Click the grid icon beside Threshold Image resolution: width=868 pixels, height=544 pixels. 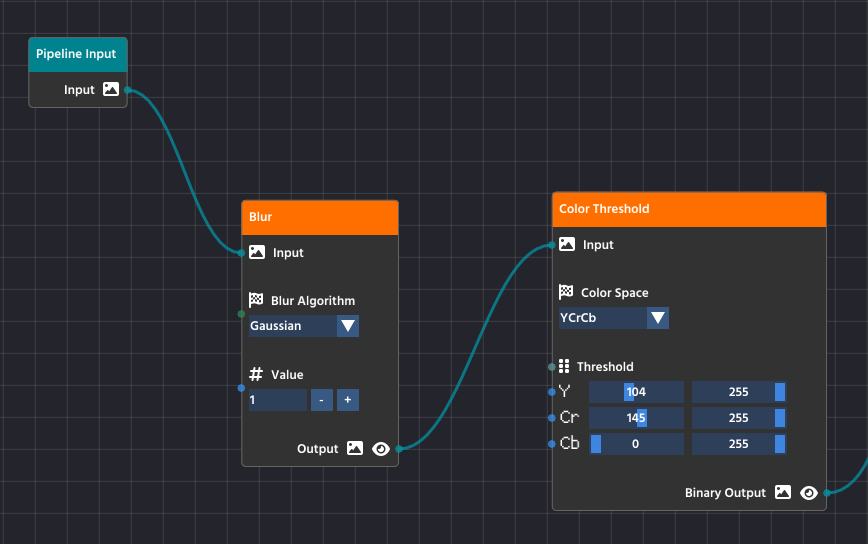tap(564, 366)
